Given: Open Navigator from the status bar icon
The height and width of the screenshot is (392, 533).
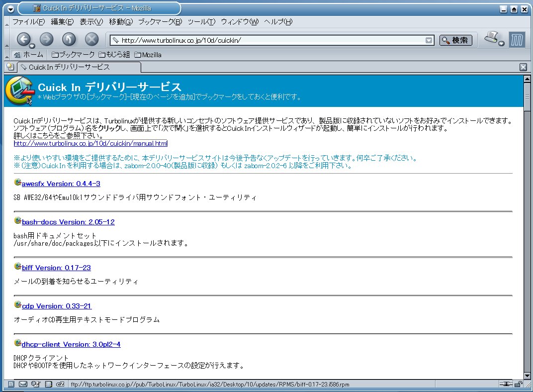Looking at the screenshot, I should [x=11, y=384].
